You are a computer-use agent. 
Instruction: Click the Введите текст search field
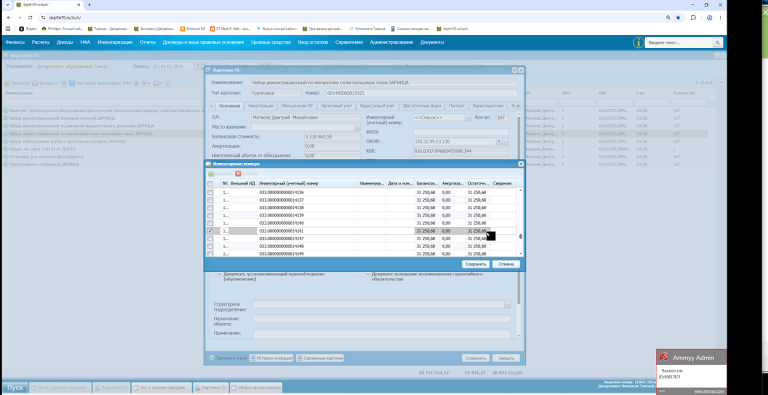click(679, 43)
